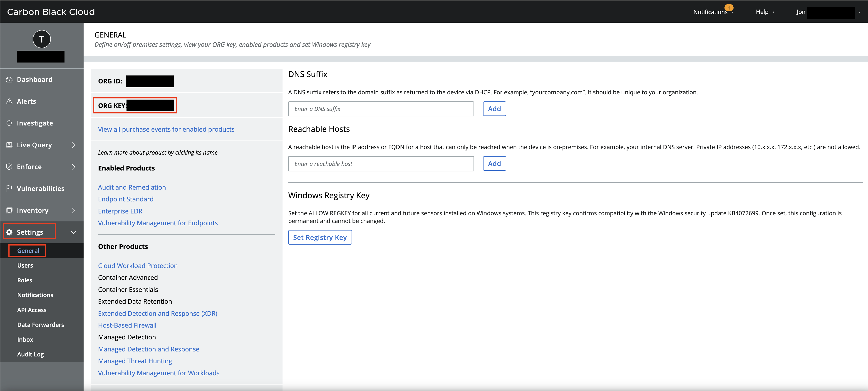Click the Enforce shield icon
This screenshot has height=391, width=868.
[x=9, y=167]
